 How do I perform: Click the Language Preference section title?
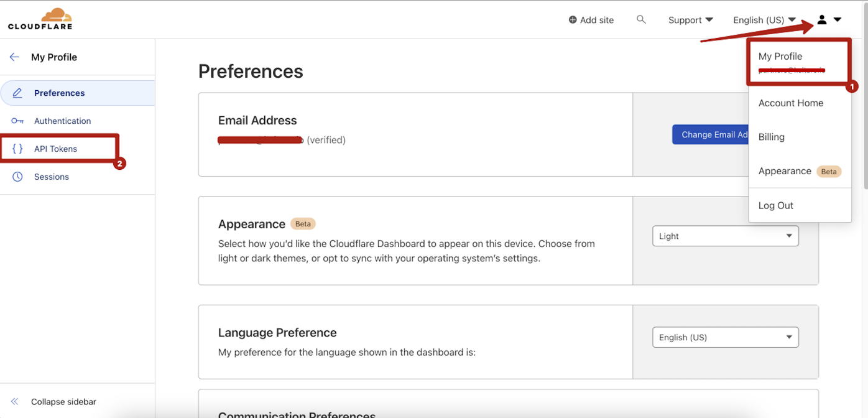coord(277,333)
